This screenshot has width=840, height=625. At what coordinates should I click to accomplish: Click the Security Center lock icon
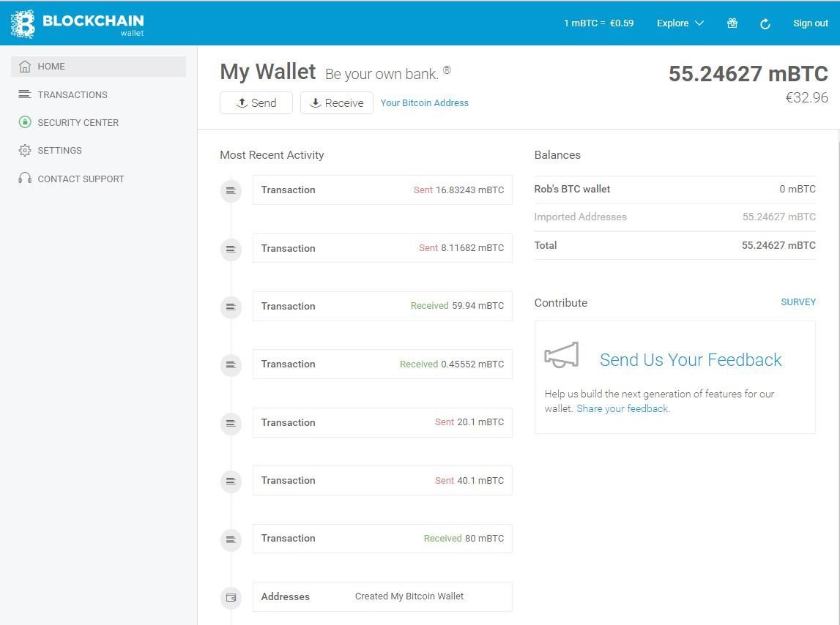(x=25, y=122)
